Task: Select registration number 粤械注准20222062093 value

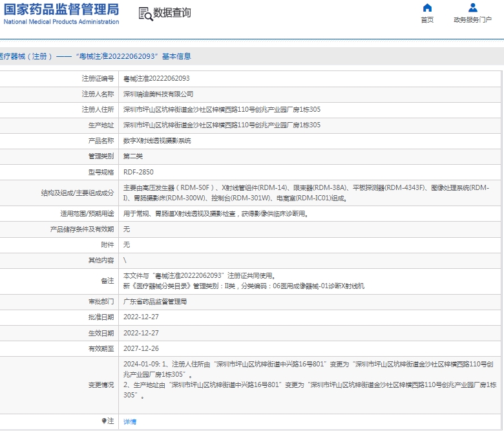Action: click(156, 78)
